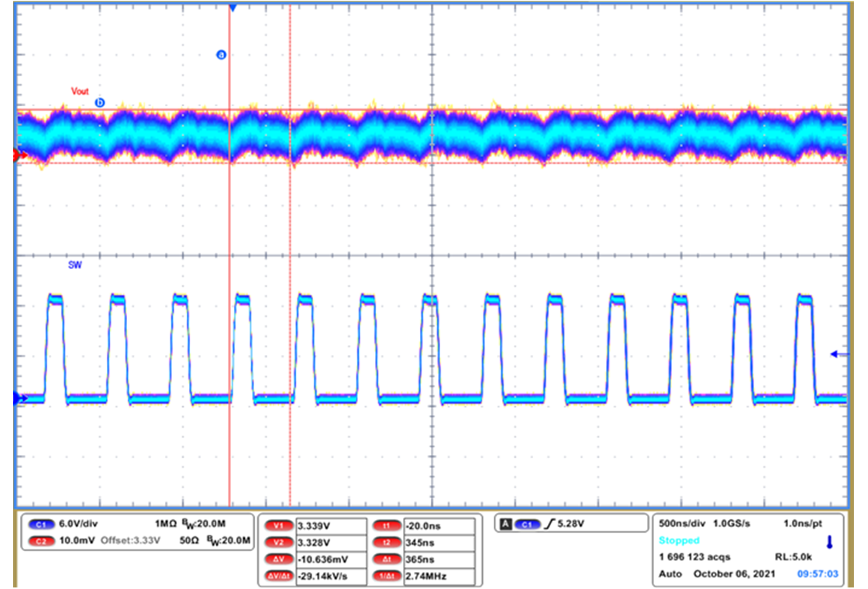Select the A trigger source readout
Image resolution: width=868 pixels, height=589 pixels.
[x=508, y=522]
